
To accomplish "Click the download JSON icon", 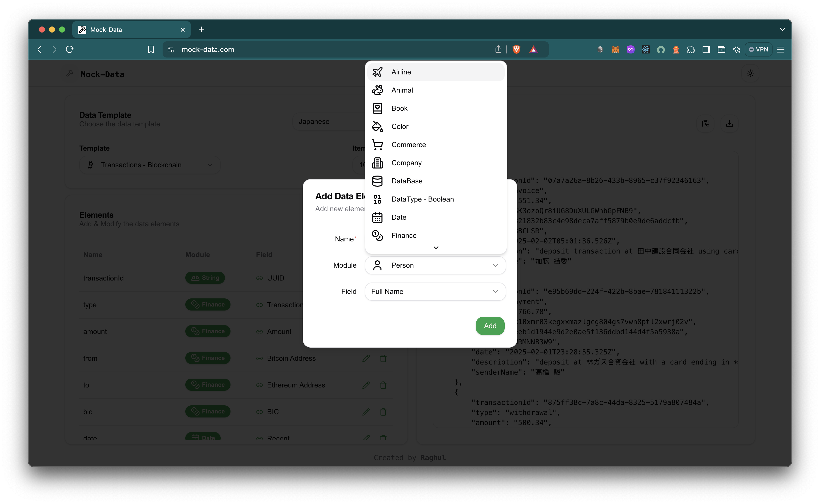I will coord(729,124).
